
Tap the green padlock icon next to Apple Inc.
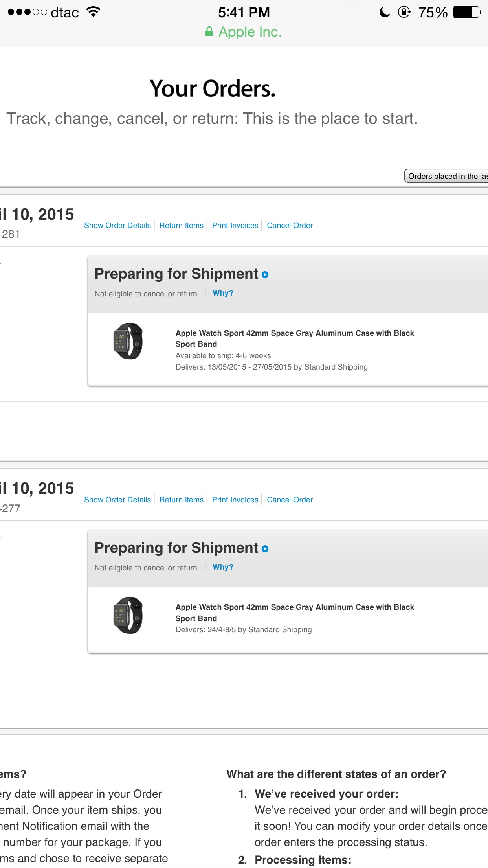point(209,31)
